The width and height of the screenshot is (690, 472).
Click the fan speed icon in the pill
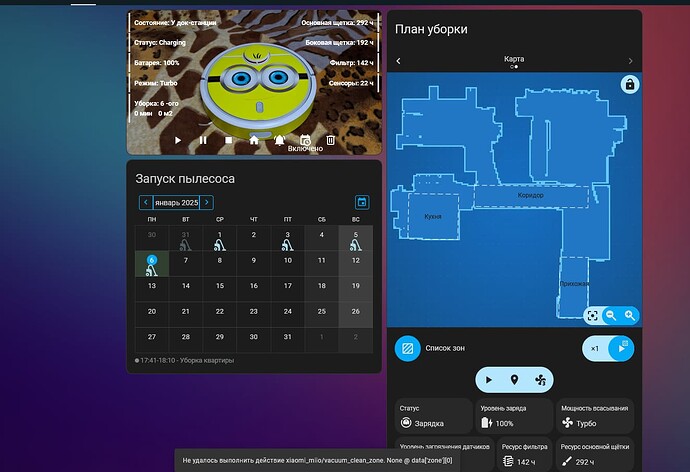pos(540,380)
